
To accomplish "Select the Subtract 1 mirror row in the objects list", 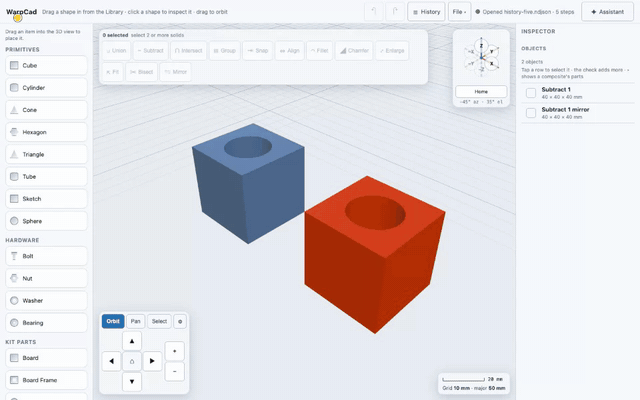I will (578, 113).
